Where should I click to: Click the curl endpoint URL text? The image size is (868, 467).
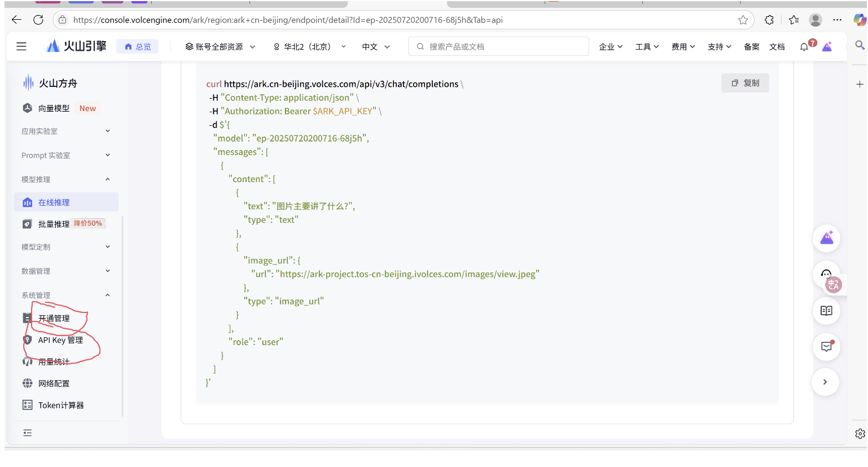pos(341,84)
